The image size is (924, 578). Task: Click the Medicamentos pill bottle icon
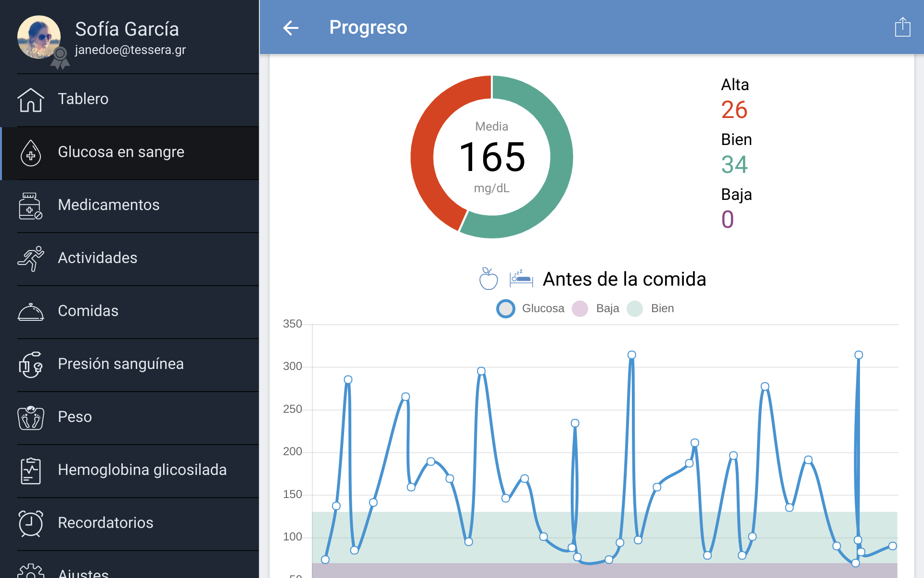31,206
